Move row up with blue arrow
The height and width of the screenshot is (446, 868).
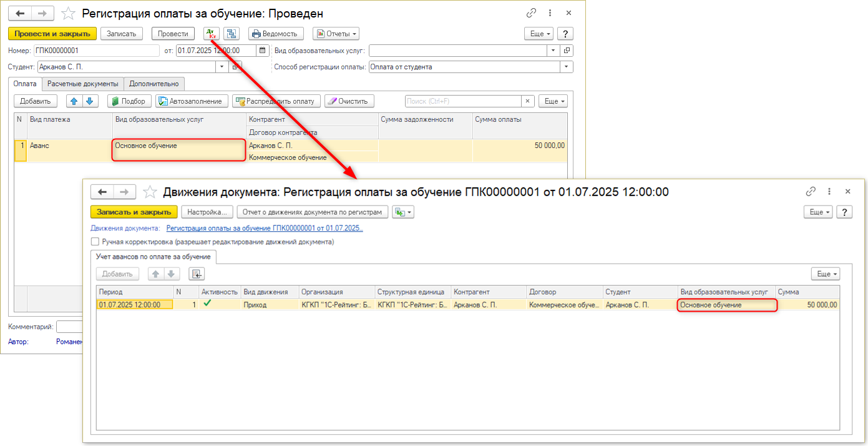[74, 101]
